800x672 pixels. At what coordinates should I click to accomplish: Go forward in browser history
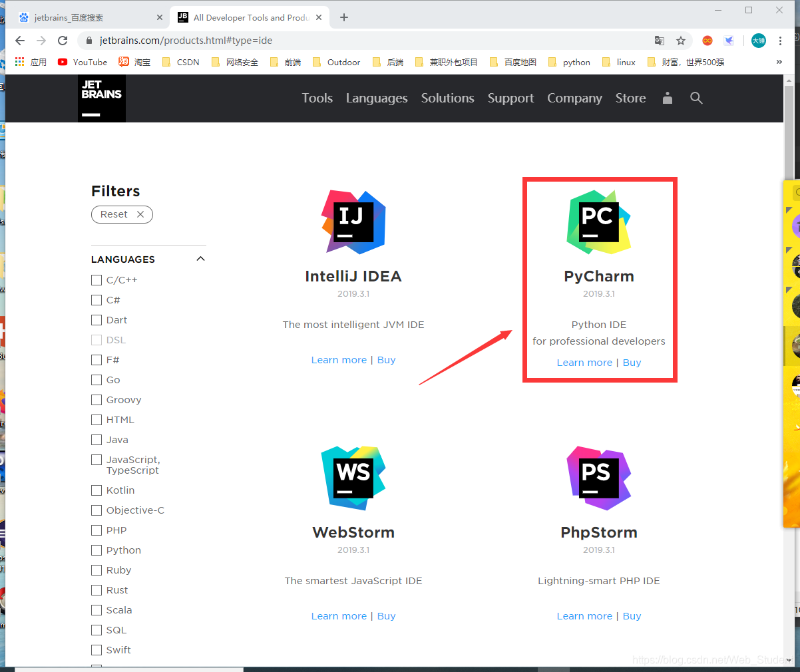(x=41, y=41)
